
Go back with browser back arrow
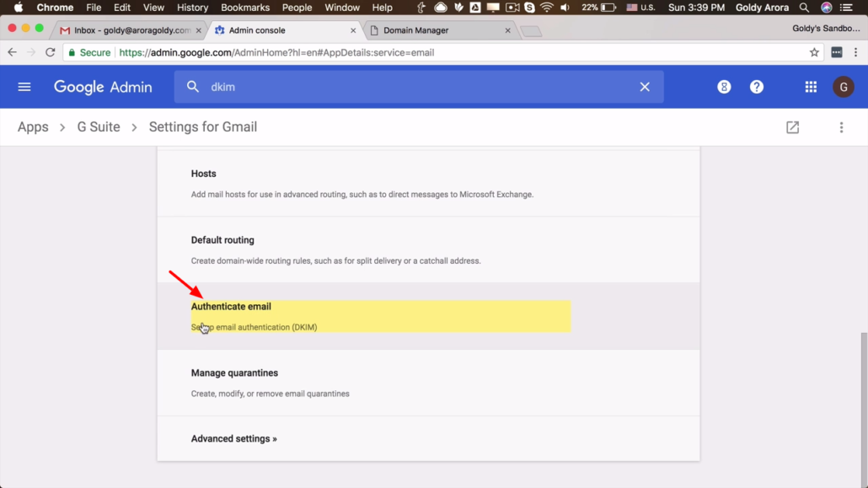tap(12, 52)
